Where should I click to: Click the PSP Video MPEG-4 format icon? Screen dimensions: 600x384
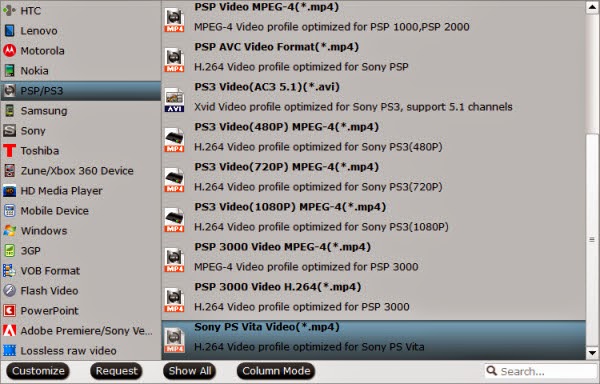(174, 20)
